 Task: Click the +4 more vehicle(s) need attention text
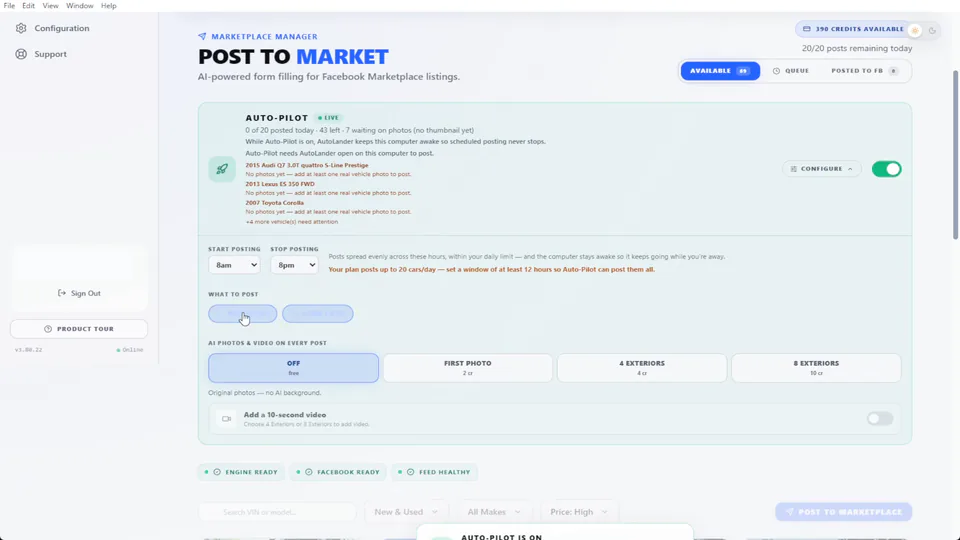tap(291, 222)
